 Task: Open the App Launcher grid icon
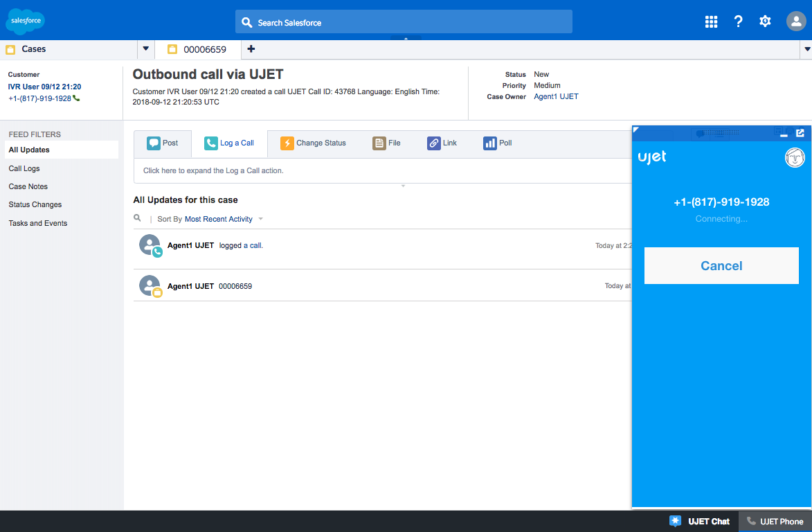point(711,21)
